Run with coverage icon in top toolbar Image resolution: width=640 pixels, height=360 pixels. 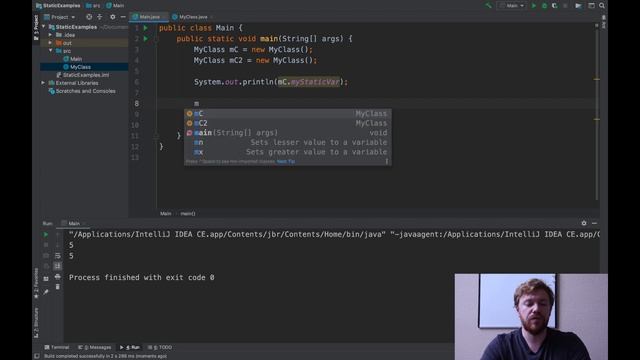pyautogui.click(x=554, y=6)
